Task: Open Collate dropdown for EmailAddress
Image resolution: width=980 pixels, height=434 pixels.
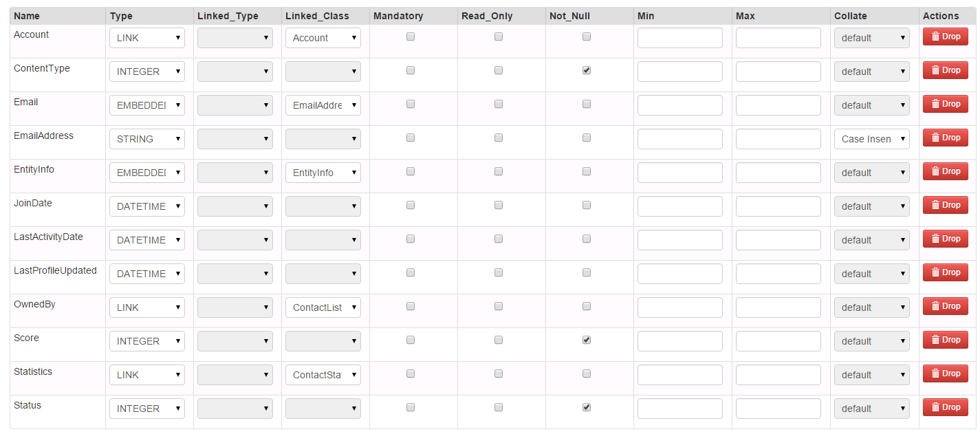Action: (872, 139)
